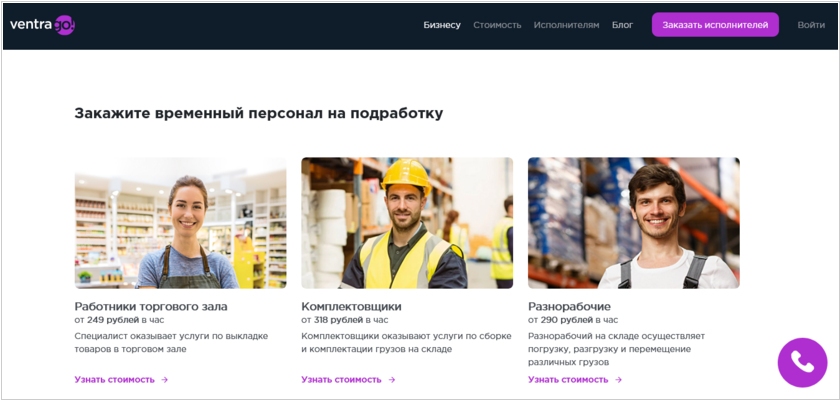
Task: Select the smiling warehouse laborer photo
Action: tap(634, 223)
